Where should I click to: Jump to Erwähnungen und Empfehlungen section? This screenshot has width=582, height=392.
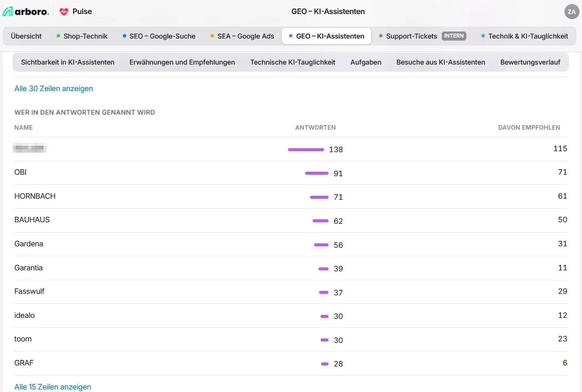click(x=182, y=62)
